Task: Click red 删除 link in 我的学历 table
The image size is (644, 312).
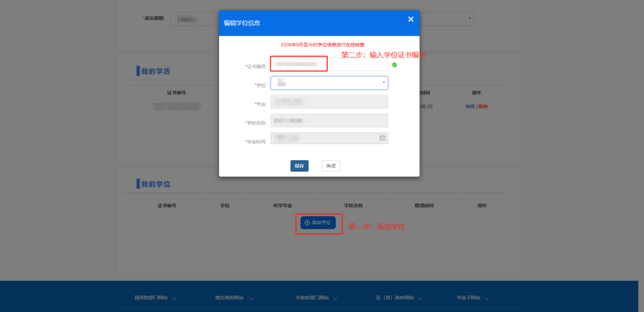Action: click(483, 106)
